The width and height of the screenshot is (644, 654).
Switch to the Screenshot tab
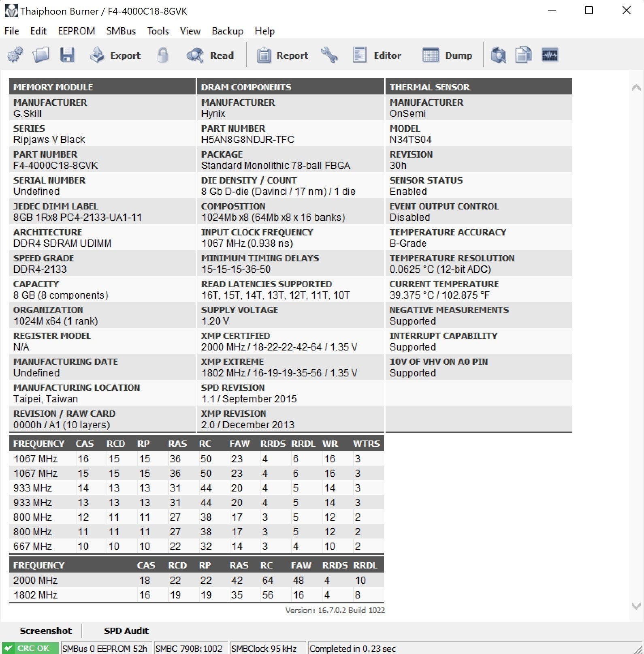(46, 631)
